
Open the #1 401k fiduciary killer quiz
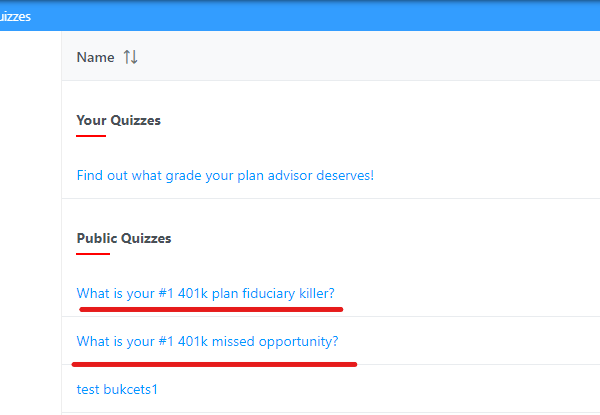[205, 293]
